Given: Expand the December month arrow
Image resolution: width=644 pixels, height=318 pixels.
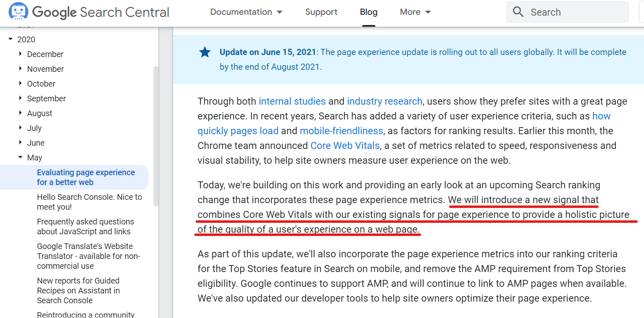Looking at the screenshot, I should [21, 54].
